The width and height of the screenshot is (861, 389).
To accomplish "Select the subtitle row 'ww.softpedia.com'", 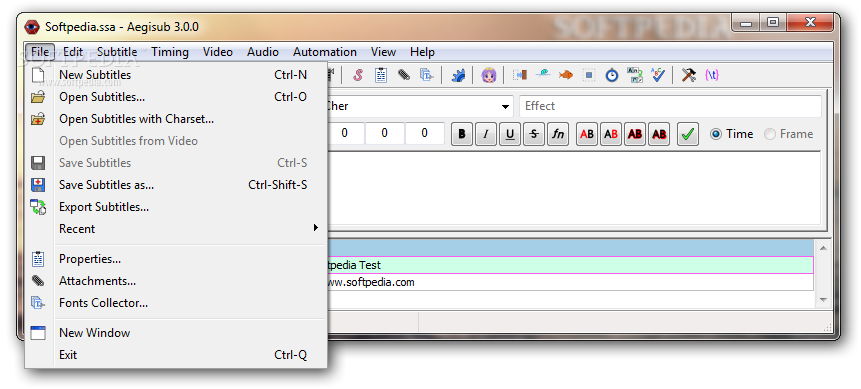I will [570, 282].
